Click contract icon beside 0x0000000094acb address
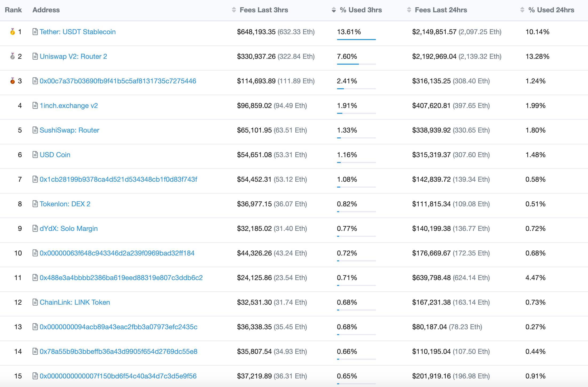588x387 pixels. (35, 327)
